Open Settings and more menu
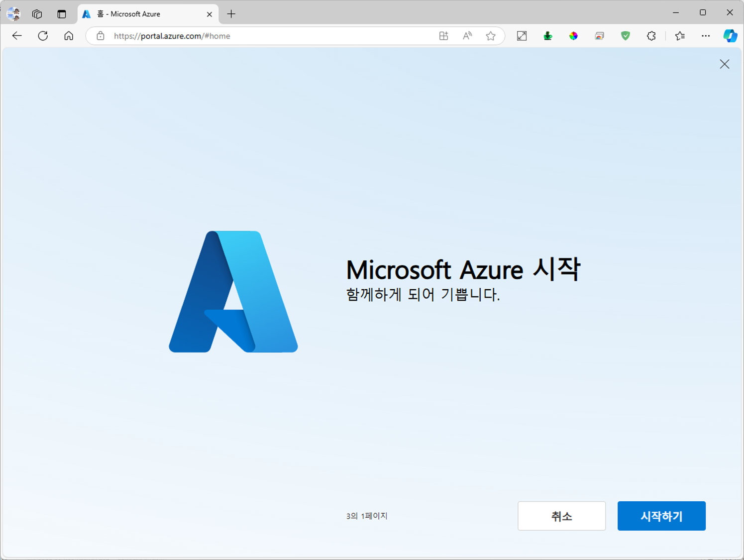 click(706, 36)
